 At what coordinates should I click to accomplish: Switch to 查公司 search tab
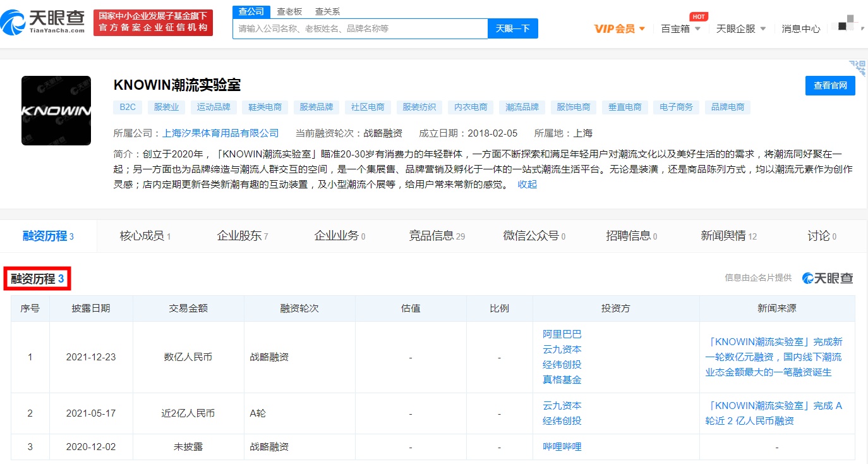[x=252, y=11]
